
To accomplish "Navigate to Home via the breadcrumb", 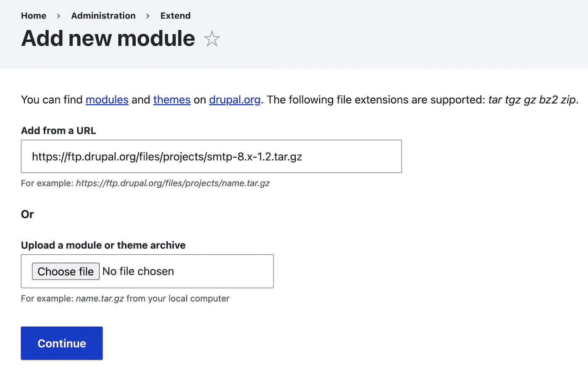I will 33,16.
